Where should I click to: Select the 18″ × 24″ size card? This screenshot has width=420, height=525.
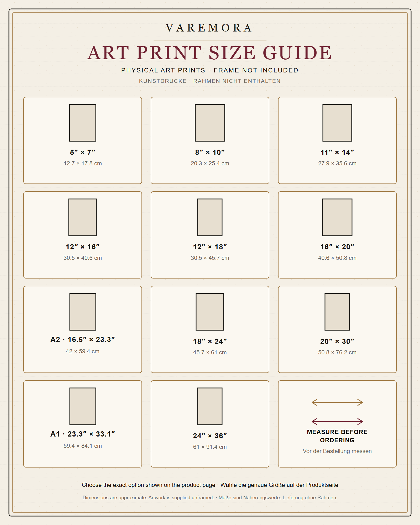coord(210,329)
